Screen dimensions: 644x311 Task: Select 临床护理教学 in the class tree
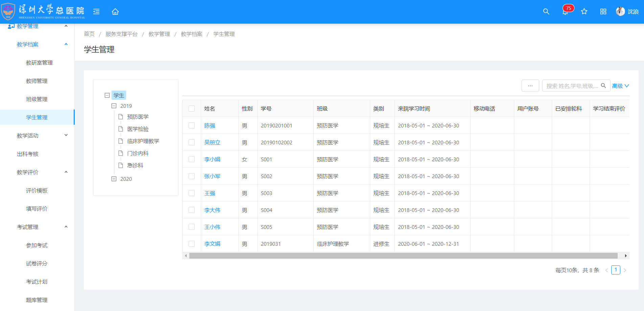(143, 141)
